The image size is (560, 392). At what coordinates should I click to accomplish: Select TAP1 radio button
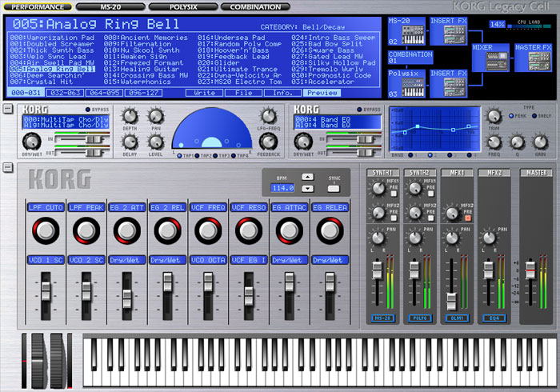[x=180, y=156]
